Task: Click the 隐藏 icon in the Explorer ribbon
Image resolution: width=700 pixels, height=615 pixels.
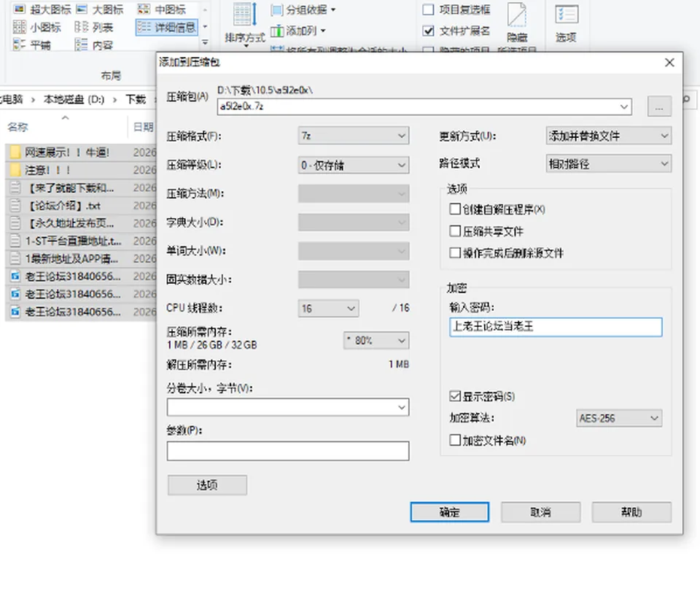Action: click(x=517, y=23)
